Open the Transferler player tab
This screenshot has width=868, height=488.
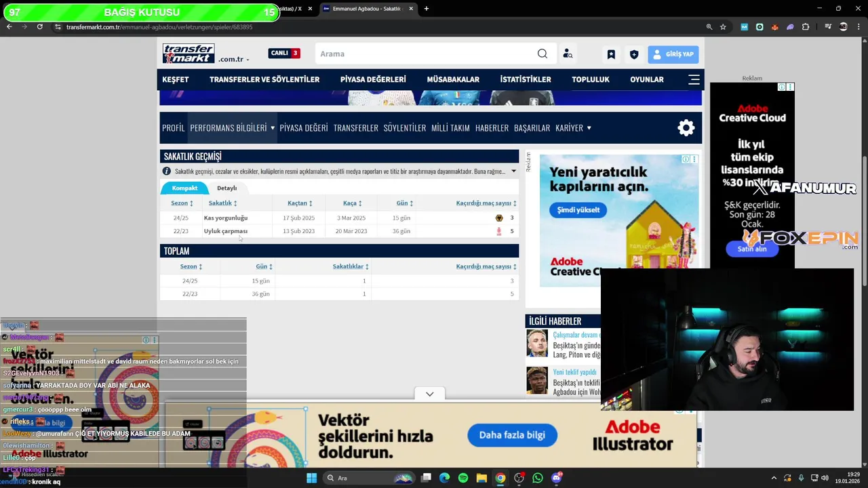pyautogui.click(x=355, y=127)
